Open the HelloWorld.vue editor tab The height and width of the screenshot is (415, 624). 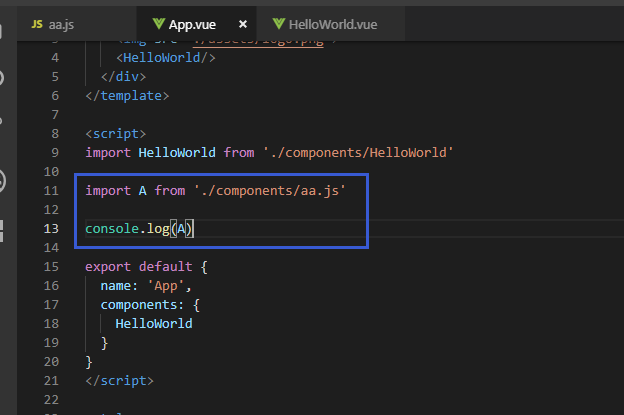[331, 24]
